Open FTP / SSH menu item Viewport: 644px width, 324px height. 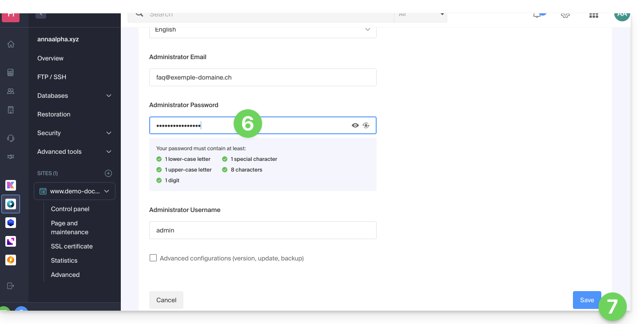(x=52, y=77)
